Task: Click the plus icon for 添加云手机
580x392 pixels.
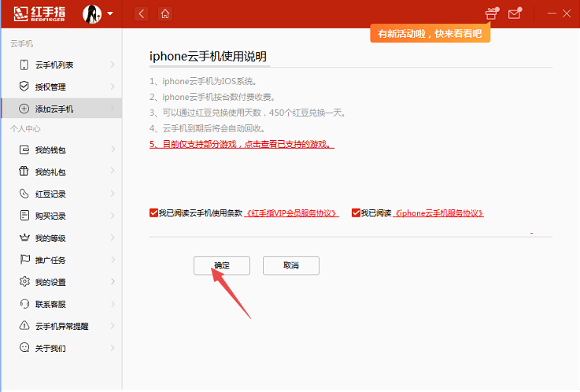Action: 24,109
